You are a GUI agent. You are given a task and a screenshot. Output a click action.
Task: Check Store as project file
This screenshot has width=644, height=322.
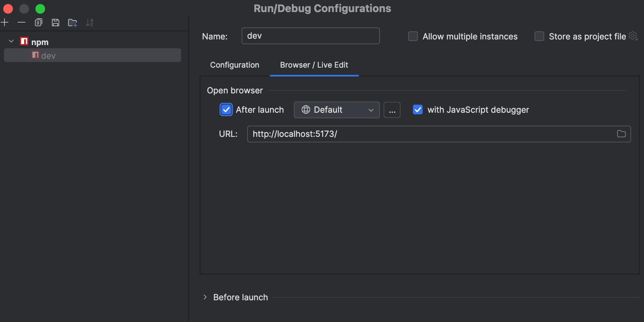point(539,37)
